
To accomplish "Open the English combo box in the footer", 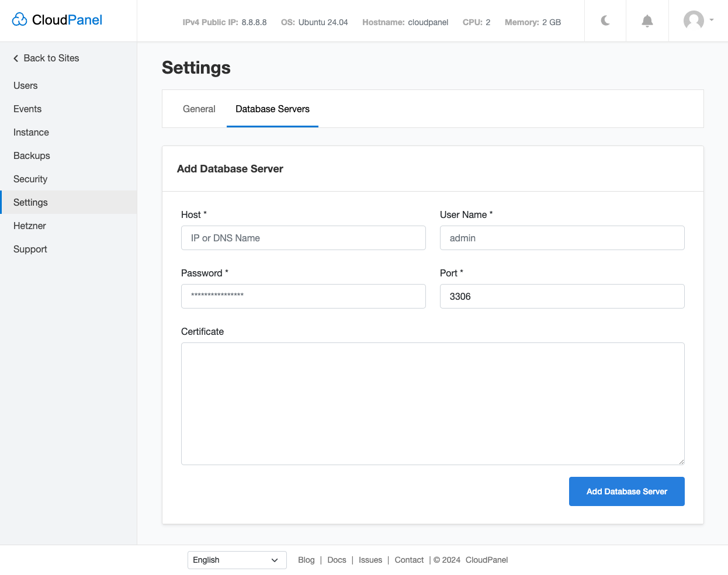I will coord(237,560).
